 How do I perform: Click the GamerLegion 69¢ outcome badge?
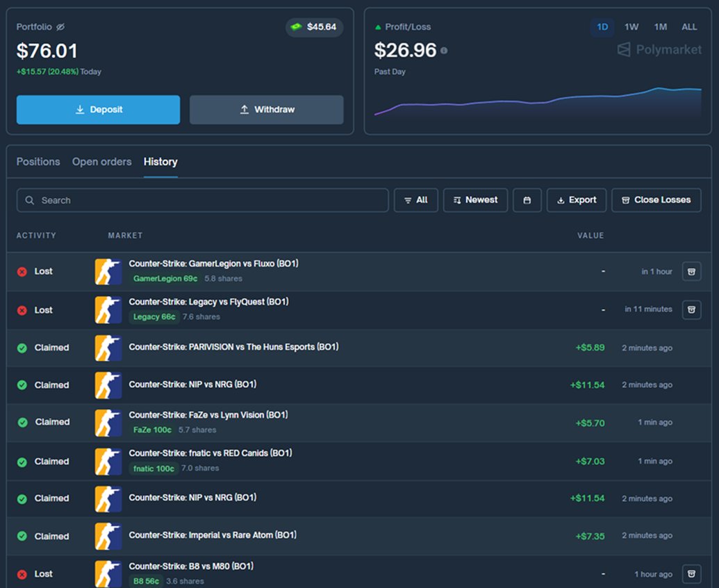pos(165,278)
